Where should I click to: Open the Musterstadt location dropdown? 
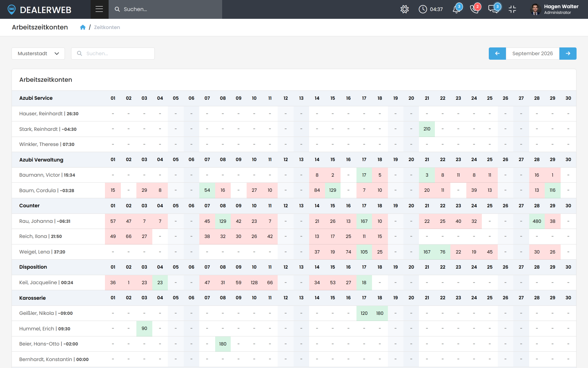pyautogui.click(x=38, y=54)
